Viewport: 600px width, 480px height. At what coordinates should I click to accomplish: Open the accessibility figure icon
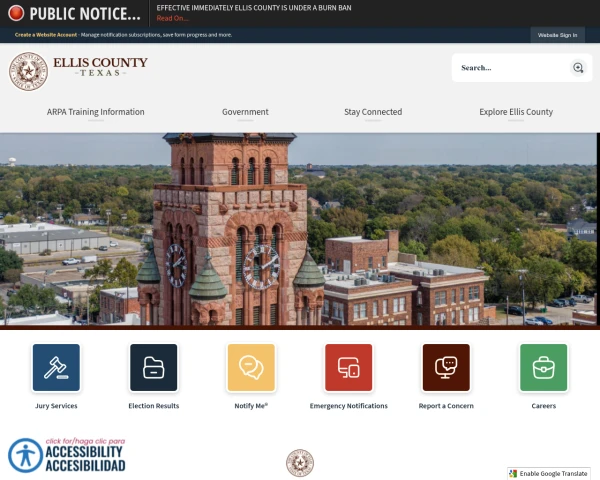(x=25, y=456)
